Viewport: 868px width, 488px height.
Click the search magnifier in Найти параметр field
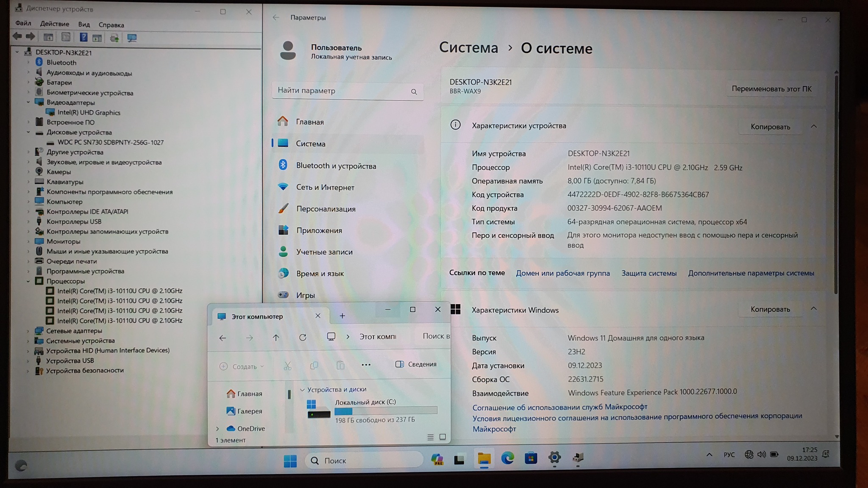pos(414,92)
